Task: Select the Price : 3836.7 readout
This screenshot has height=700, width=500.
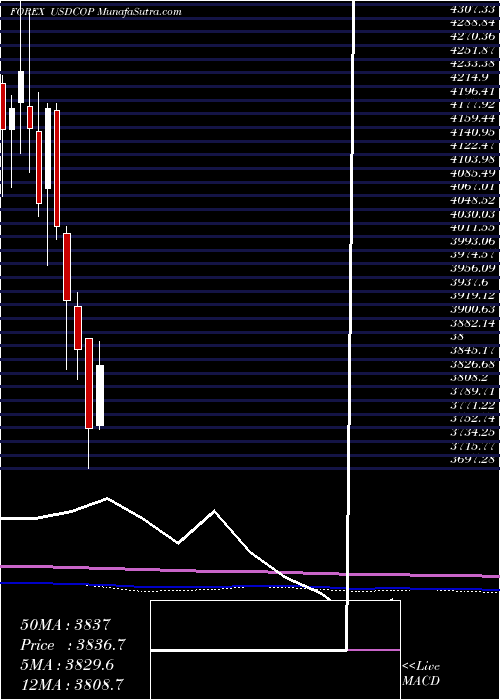Action: tap(73, 645)
